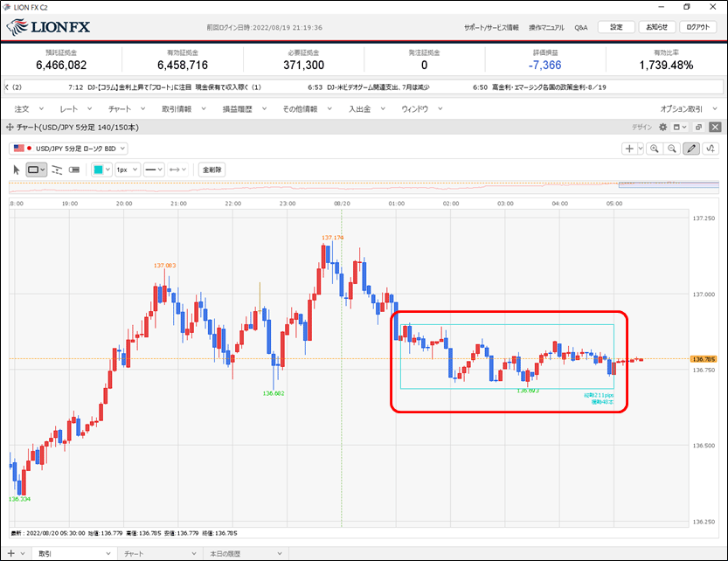Open the 入出金 menu
This screenshot has height=561, width=728.
[367, 109]
